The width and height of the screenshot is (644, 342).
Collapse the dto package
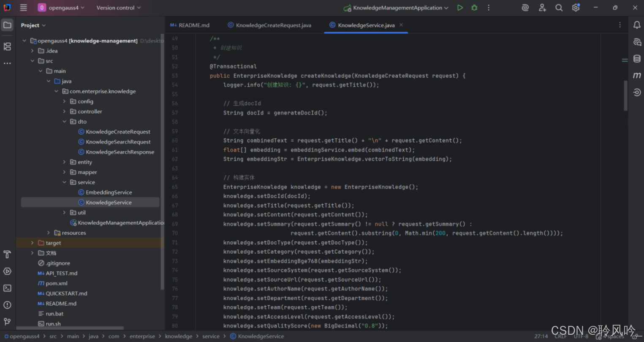click(64, 122)
